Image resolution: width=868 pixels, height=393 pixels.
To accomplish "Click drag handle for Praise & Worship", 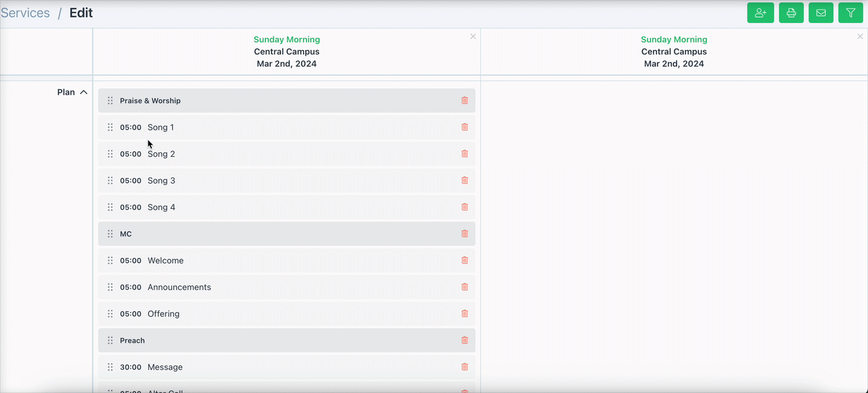I will [x=110, y=101].
